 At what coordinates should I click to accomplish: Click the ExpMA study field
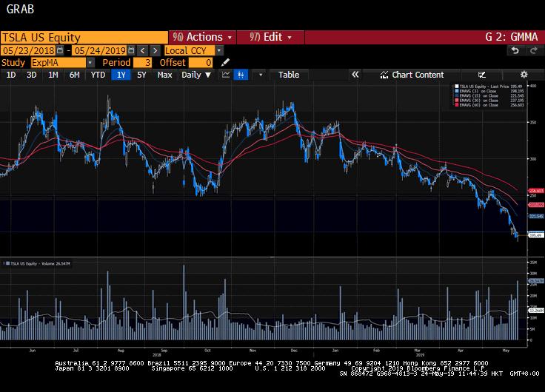[x=58, y=62]
